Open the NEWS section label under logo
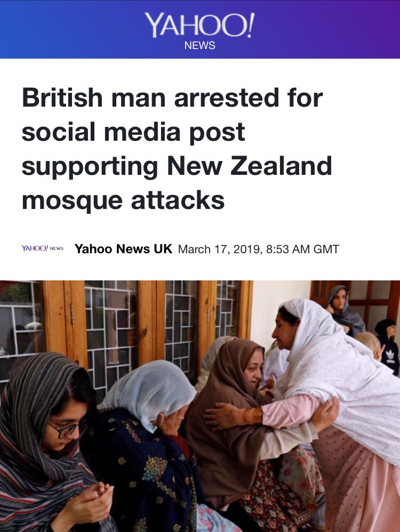The image size is (400, 532). [199, 45]
